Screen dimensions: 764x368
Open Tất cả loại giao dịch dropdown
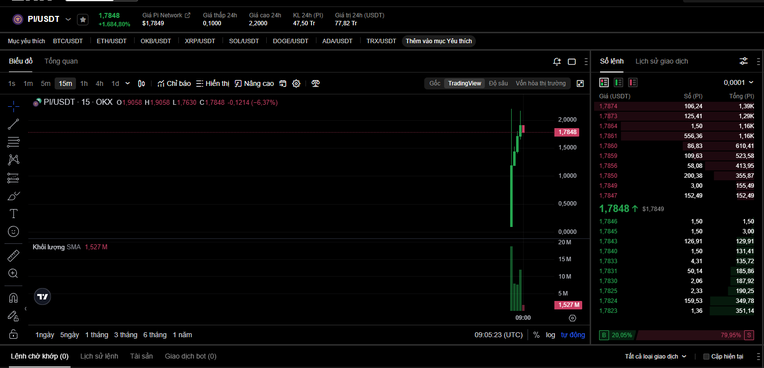[656, 357]
